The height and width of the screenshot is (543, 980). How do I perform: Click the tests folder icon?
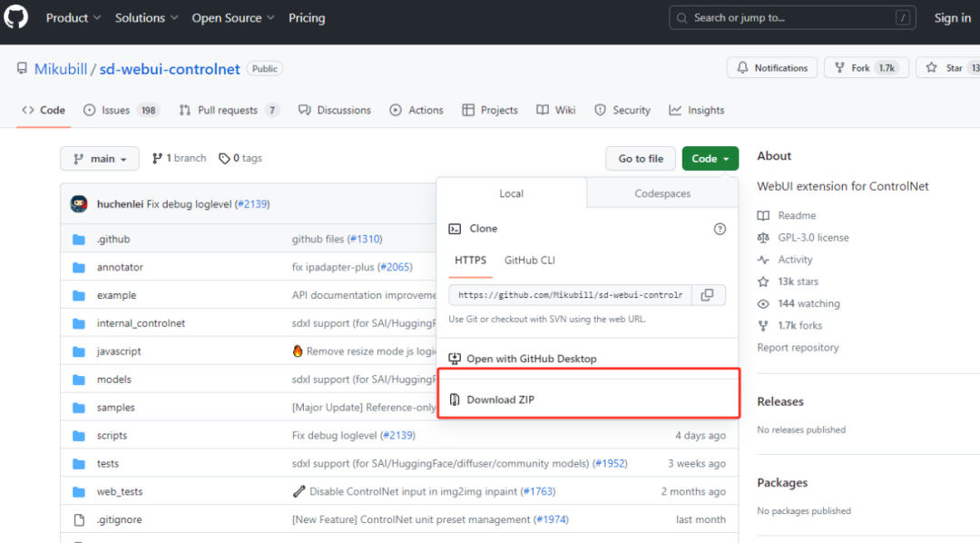[79, 464]
